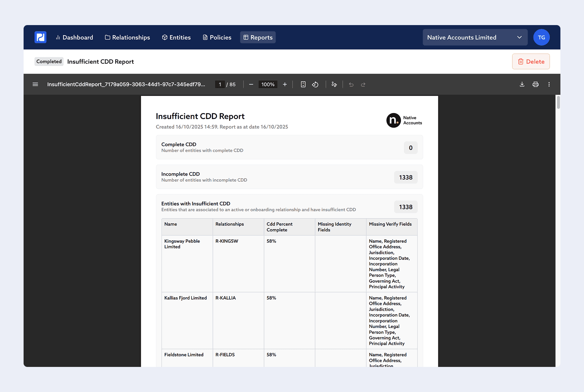584x392 pixels.
Task: Switch to the Entities tab
Action: (x=176, y=37)
